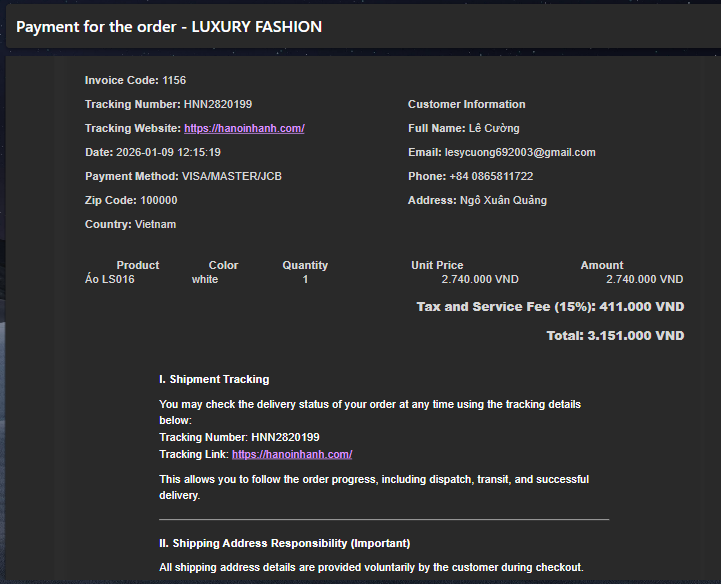Click the order date 2026-01-09 12:15:19
Screen dimensions: 721x584
[x=168, y=152]
